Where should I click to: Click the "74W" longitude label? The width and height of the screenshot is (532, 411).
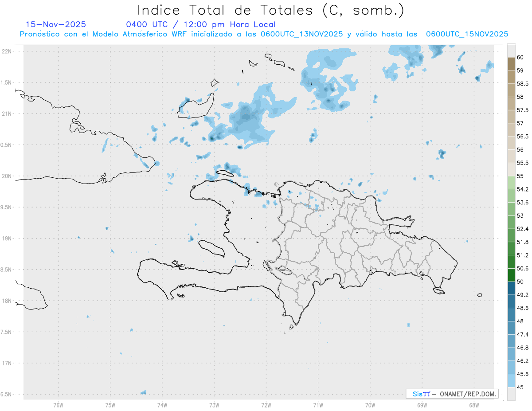click(162, 405)
